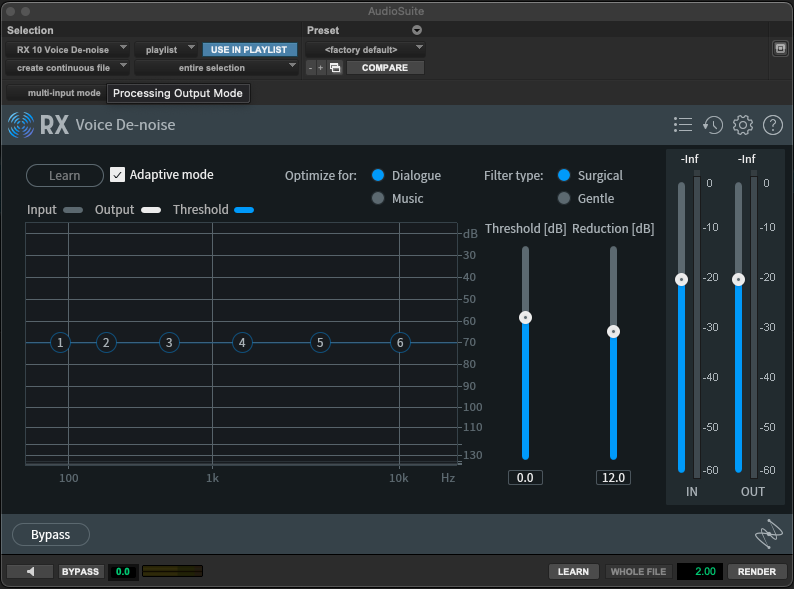Image resolution: width=794 pixels, height=589 pixels.
Task: Click the bottom LEARN button
Action: 573,571
